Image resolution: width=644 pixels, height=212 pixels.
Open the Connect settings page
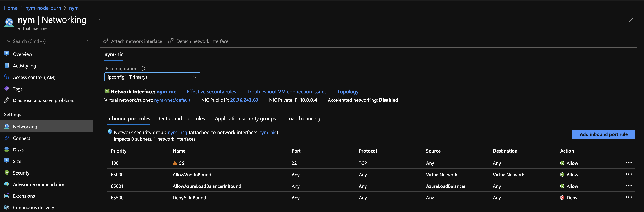tap(22, 138)
